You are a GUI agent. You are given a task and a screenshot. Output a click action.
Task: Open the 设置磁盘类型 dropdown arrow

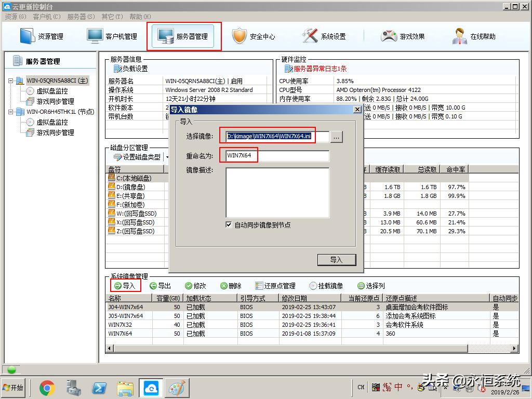(167, 156)
